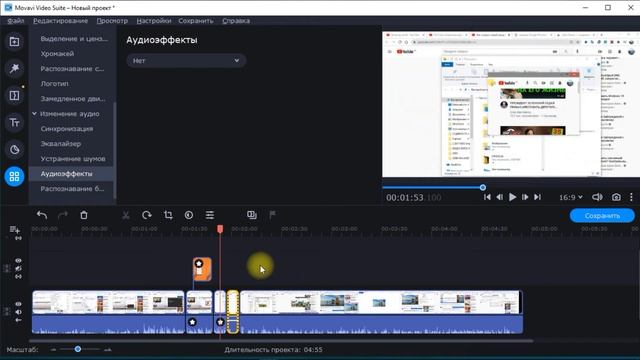Open clip properties sliders icon
Screen dimensions: 640x360
click(210, 215)
